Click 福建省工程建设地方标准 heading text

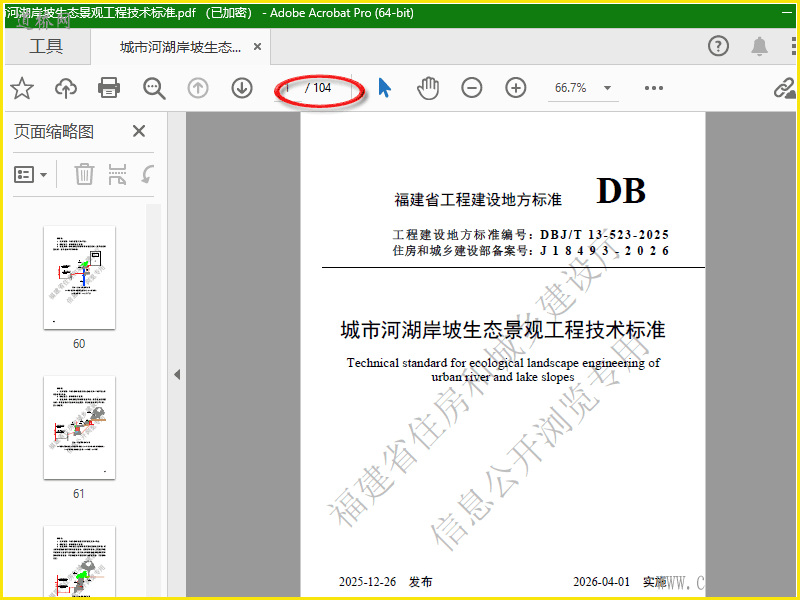point(478,199)
